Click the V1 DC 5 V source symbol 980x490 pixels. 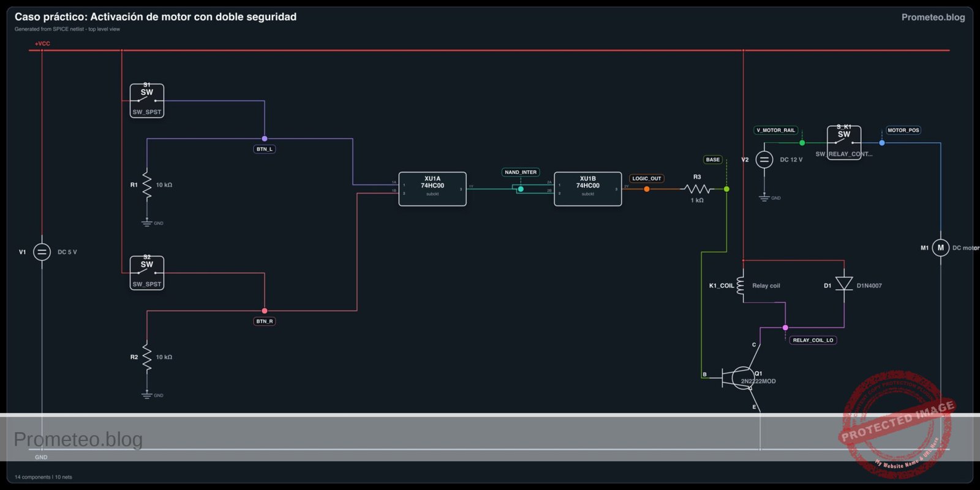(x=42, y=252)
